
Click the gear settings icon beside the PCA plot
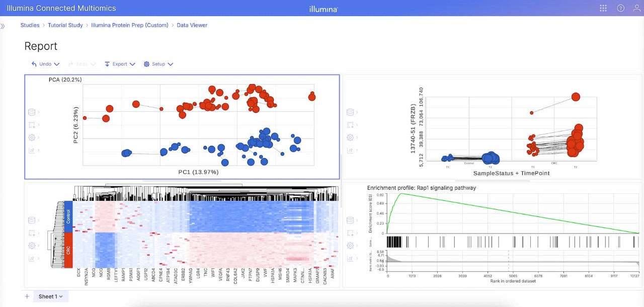coord(32,137)
